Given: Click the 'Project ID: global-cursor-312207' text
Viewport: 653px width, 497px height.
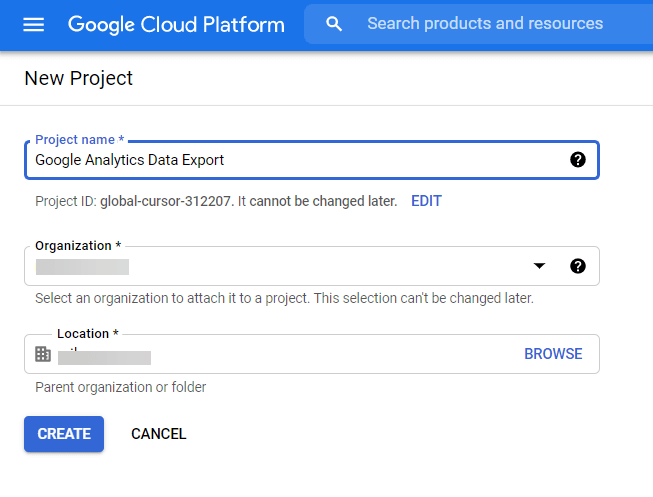Looking at the screenshot, I should coord(133,201).
